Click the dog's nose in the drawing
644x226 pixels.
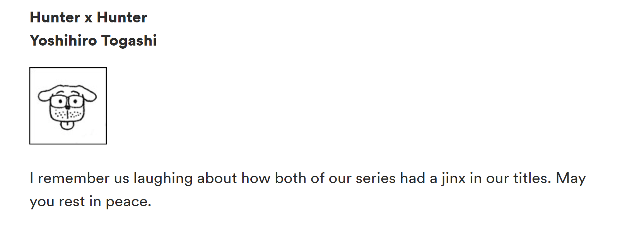pos(67,106)
